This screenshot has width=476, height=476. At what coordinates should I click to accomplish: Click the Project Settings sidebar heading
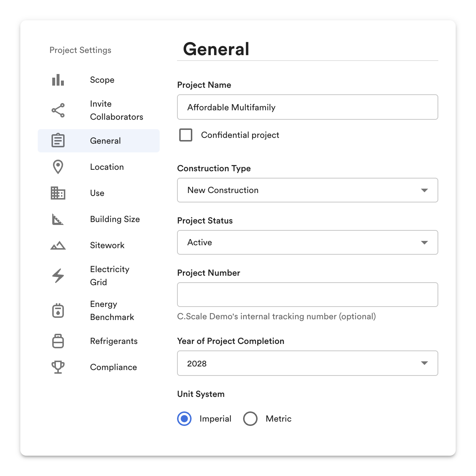pos(81,50)
